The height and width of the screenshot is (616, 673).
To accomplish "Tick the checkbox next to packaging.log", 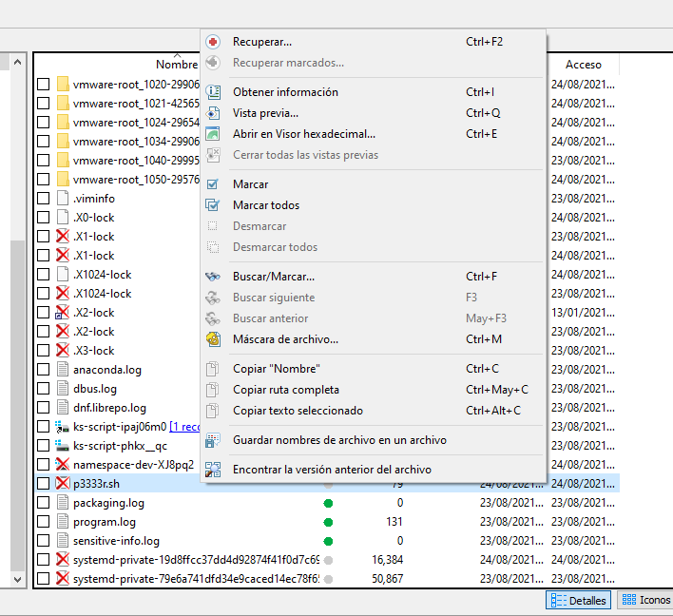I will pyautogui.click(x=44, y=503).
